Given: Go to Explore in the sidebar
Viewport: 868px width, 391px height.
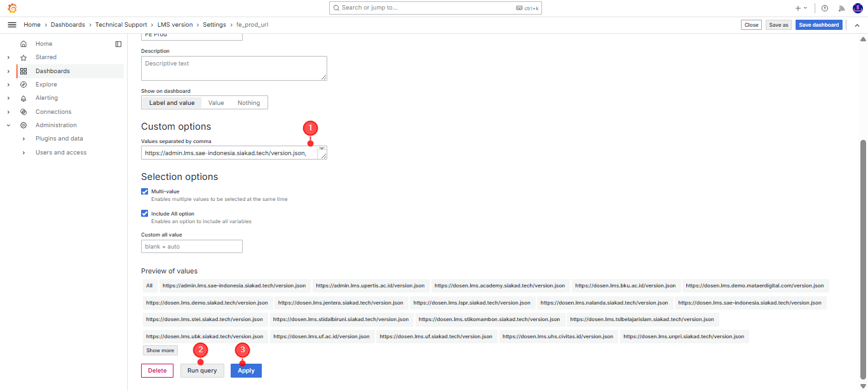Looking at the screenshot, I should (46, 85).
